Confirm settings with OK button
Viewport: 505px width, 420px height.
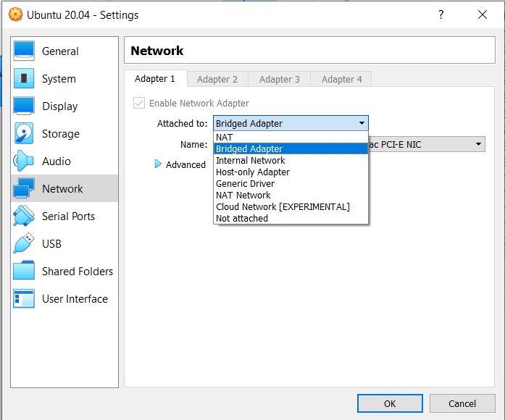point(390,403)
